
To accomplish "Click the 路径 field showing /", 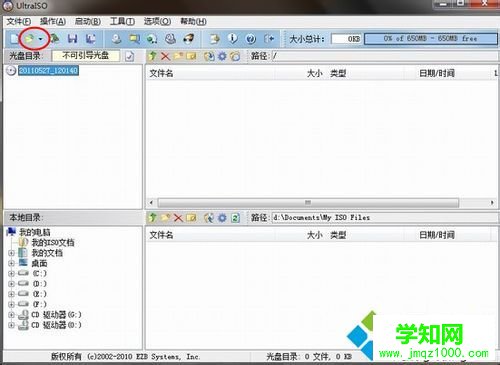I will tap(384, 56).
